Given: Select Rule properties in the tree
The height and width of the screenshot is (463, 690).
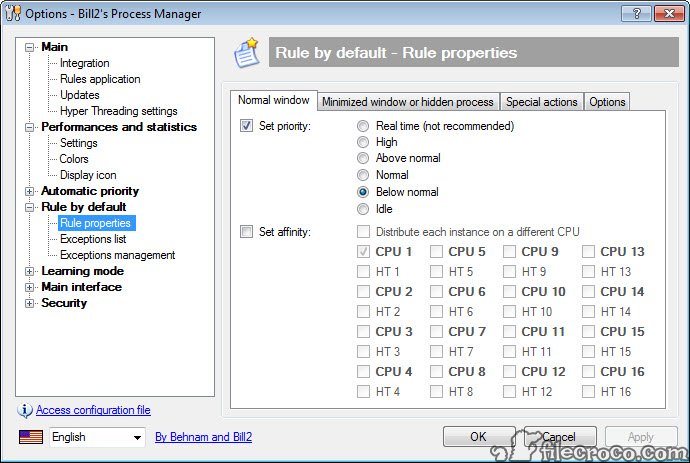Looking at the screenshot, I should (x=95, y=223).
